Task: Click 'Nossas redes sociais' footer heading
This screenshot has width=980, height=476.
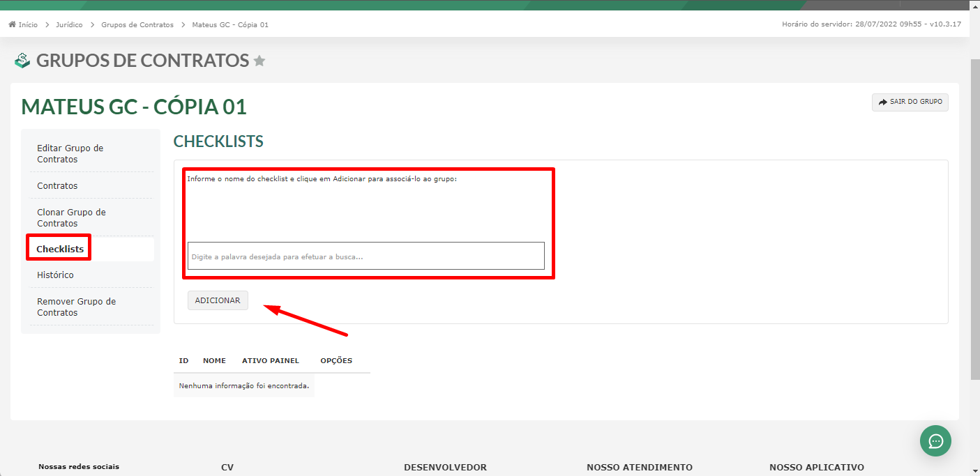Action: coord(79,467)
